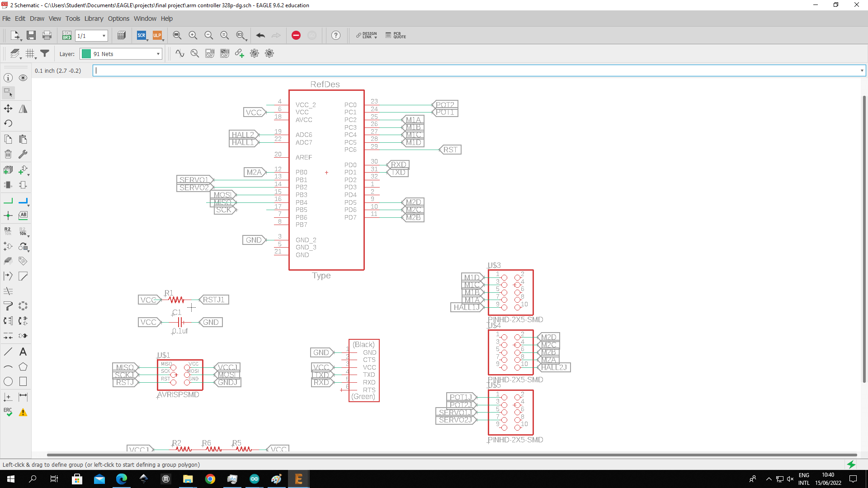
Task: Switch to board view with SCH/BRD icon
Action: click(x=67, y=35)
